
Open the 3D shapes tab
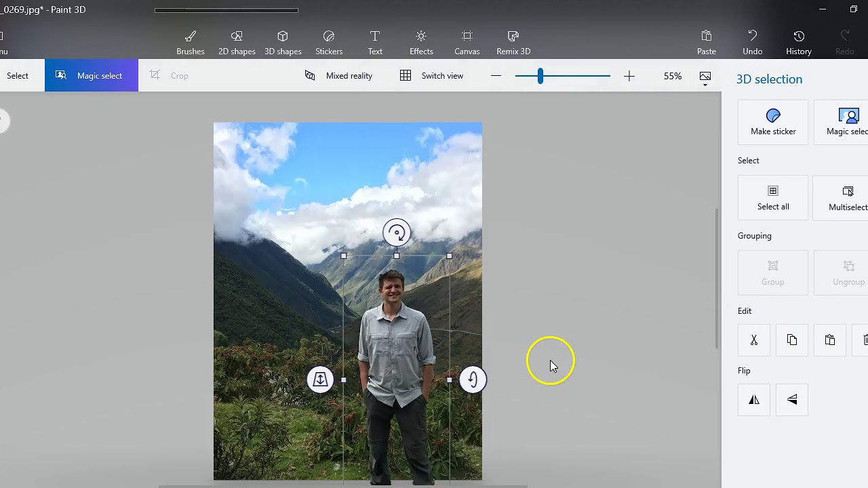point(283,43)
